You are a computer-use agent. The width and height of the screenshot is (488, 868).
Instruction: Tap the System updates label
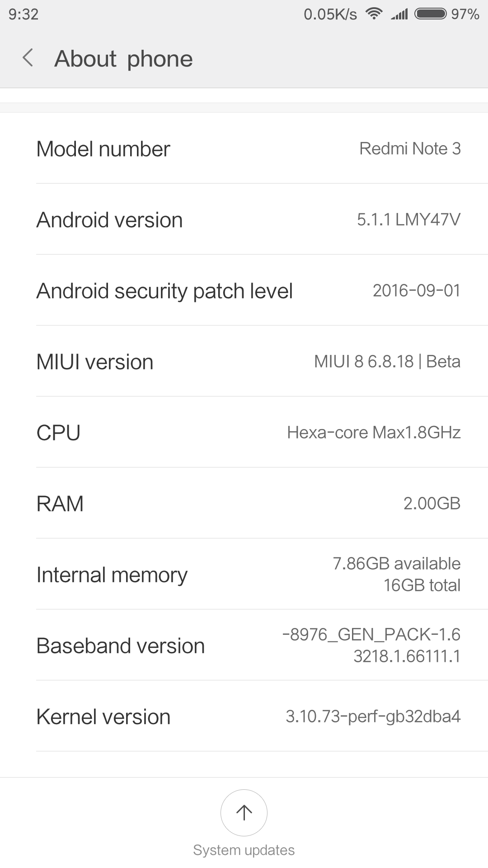(x=244, y=850)
